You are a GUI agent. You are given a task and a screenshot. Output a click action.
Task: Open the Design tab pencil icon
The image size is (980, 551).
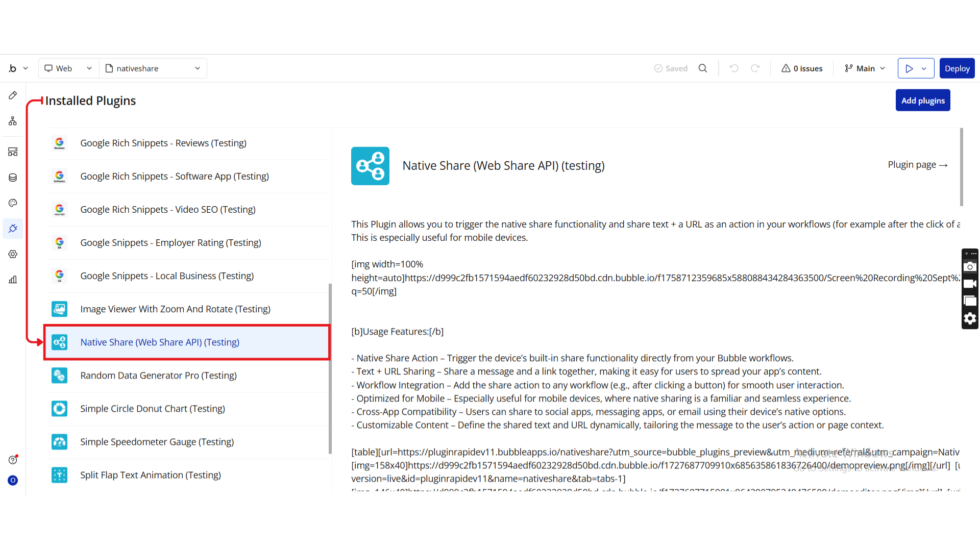[x=13, y=95]
